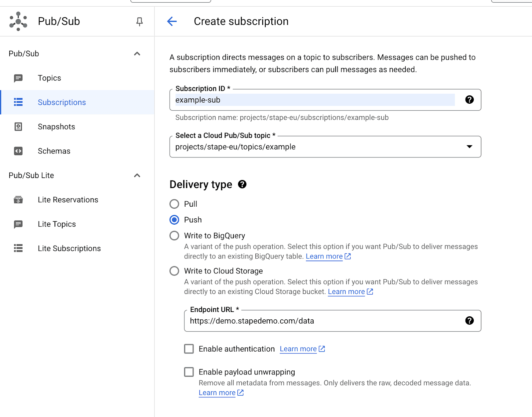
Task: Enable the authentication checkbox
Action: (x=189, y=349)
